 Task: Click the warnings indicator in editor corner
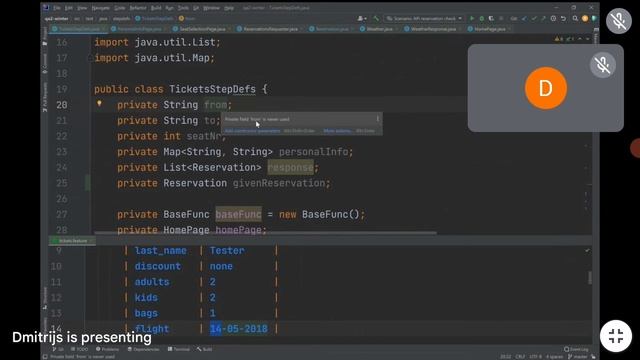click(559, 39)
